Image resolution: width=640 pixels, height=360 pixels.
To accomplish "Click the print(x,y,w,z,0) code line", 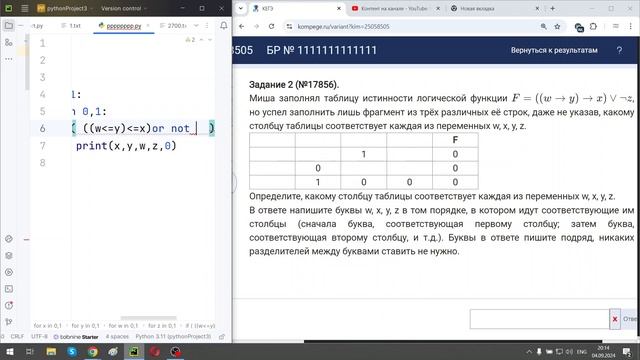I will point(126,146).
